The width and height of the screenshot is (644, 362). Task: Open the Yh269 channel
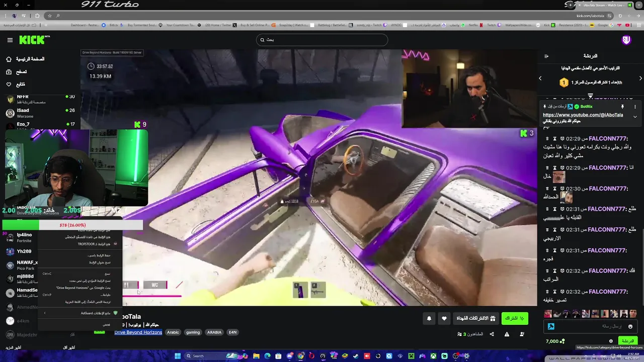[x=22, y=251]
